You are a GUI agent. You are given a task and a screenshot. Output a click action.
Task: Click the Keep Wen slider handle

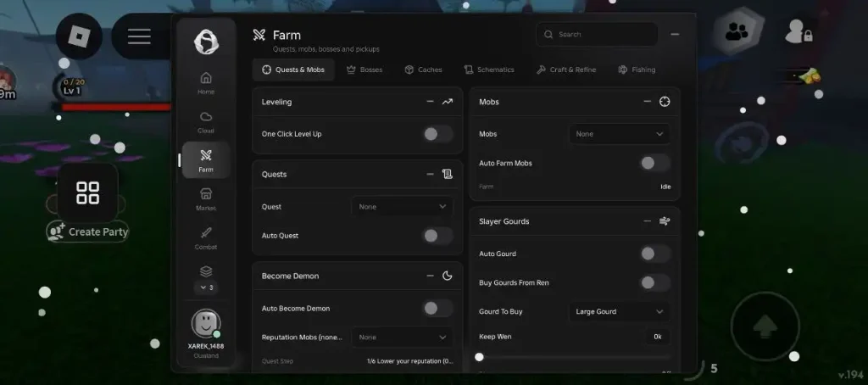pos(480,357)
